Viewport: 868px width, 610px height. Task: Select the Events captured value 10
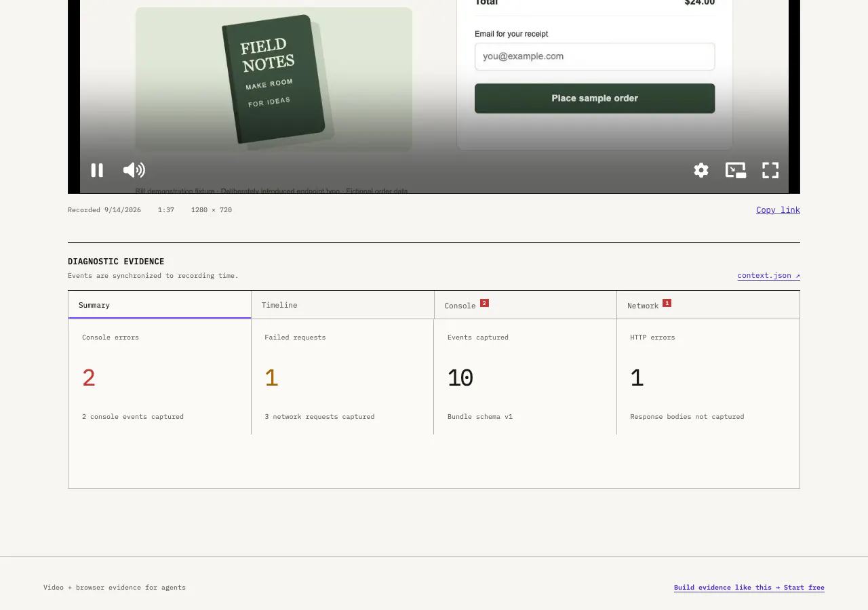pyautogui.click(x=460, y=378)
